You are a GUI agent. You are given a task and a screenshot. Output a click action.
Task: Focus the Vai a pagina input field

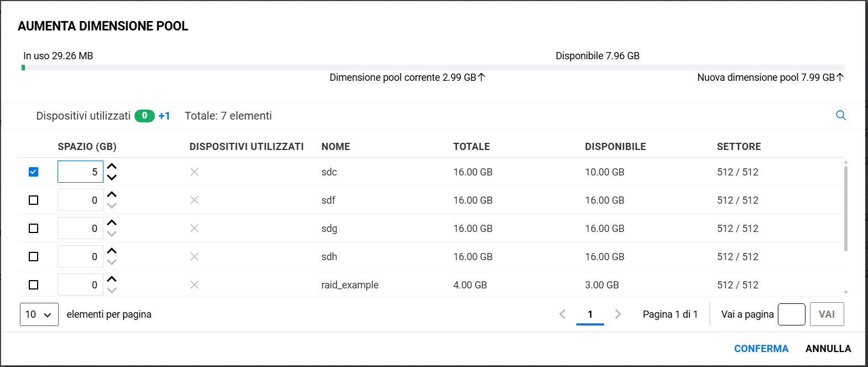click(x=791, y=314)
